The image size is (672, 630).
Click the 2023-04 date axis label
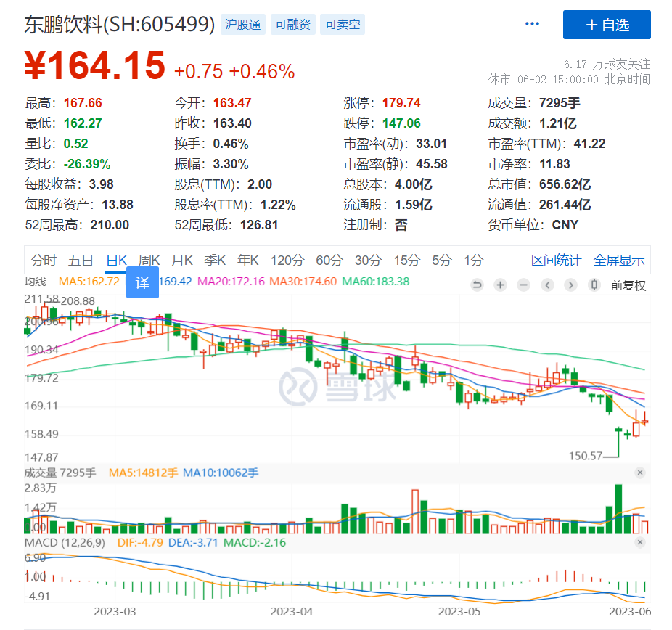pos(292,612)
